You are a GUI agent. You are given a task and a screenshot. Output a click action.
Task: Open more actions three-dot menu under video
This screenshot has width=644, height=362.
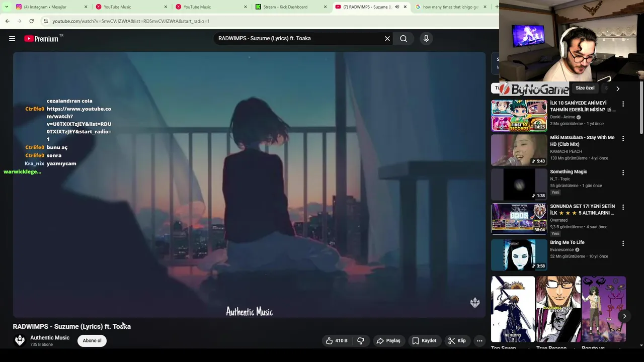479,341
